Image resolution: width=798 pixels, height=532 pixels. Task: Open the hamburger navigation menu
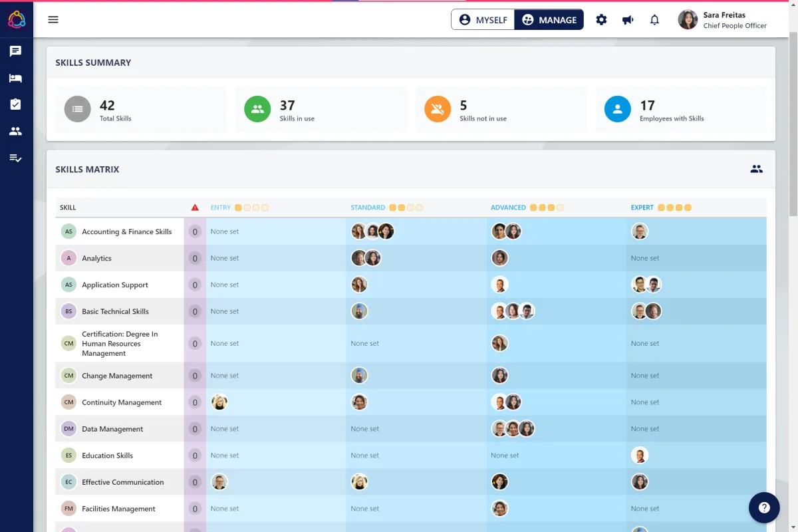click(53, 19)
